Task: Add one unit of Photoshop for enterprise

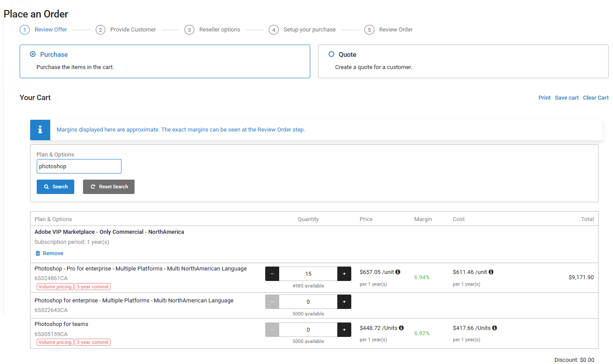Action: coord(344,302)
